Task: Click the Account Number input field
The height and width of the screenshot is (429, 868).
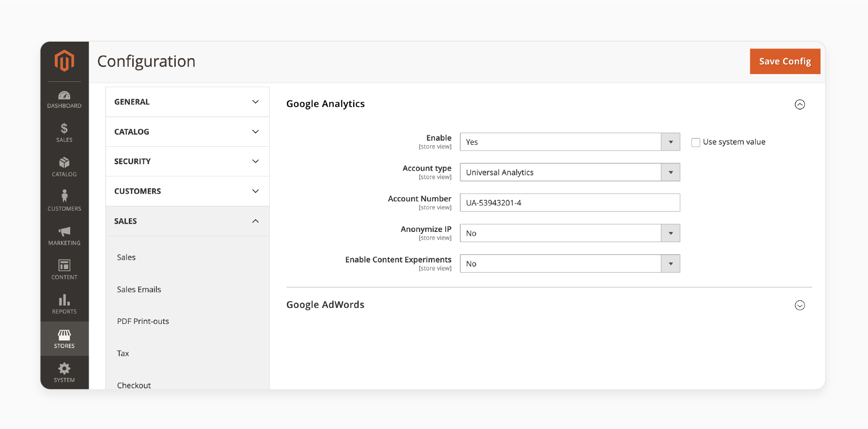Action: coord(570,202)
